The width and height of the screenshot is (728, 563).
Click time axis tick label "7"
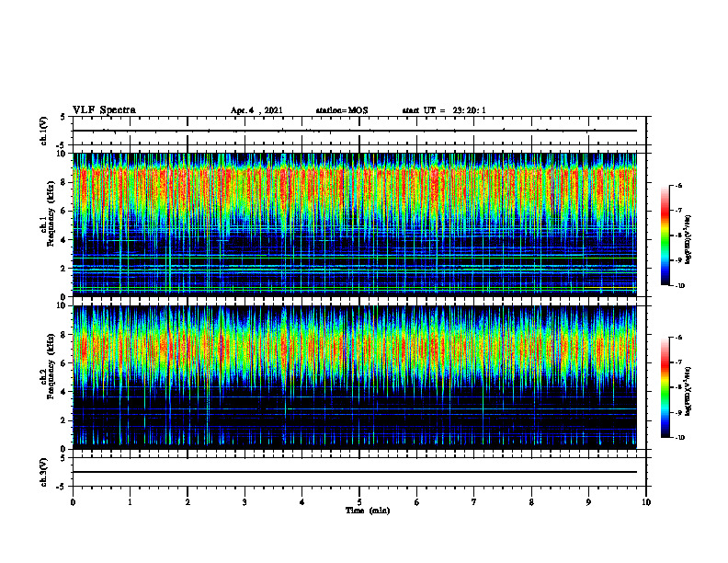coord(474,502)
